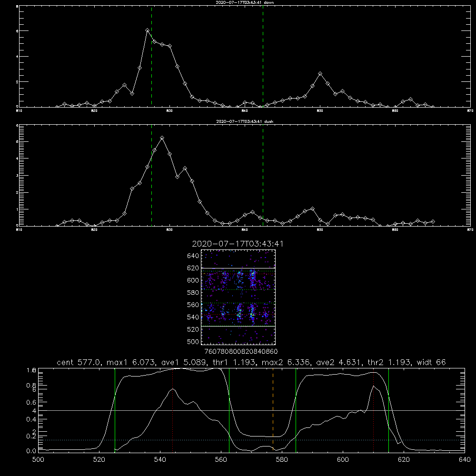
Task: Click the plot title ending in "dusk"
Action: pos(245,121)
